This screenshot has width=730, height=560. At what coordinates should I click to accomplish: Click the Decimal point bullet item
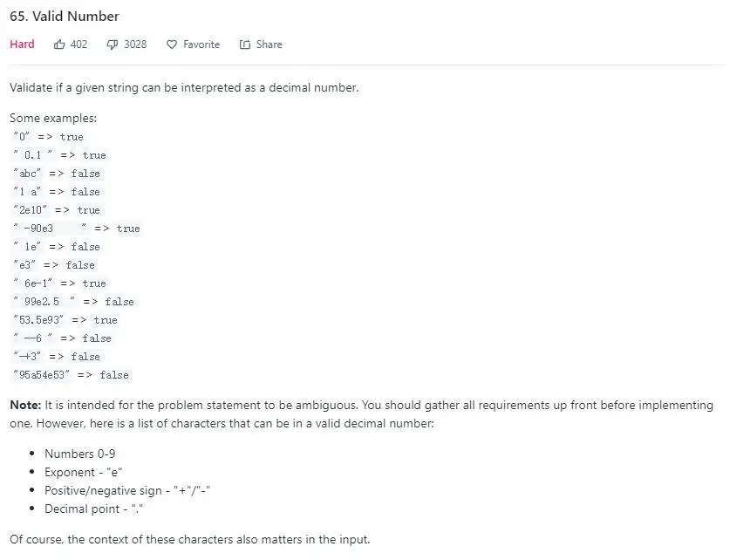point(93,509)
